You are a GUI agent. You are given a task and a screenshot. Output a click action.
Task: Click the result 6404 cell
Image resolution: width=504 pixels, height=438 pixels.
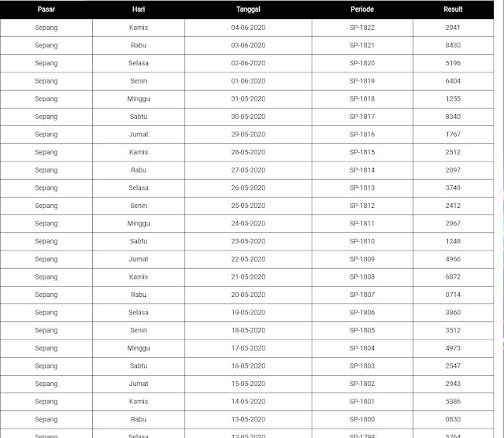coord(454,81)
